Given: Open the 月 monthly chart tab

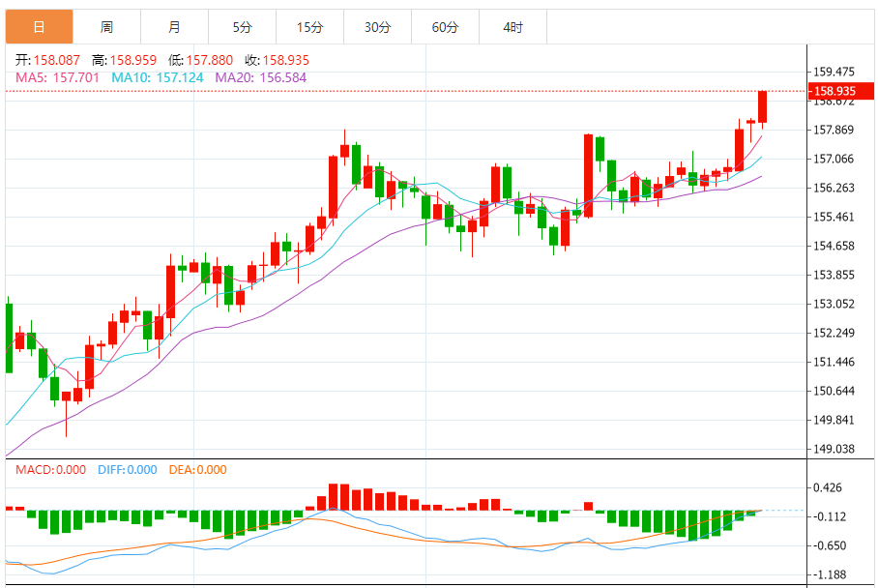Looking at the screenshot, I should pos(174,27).
